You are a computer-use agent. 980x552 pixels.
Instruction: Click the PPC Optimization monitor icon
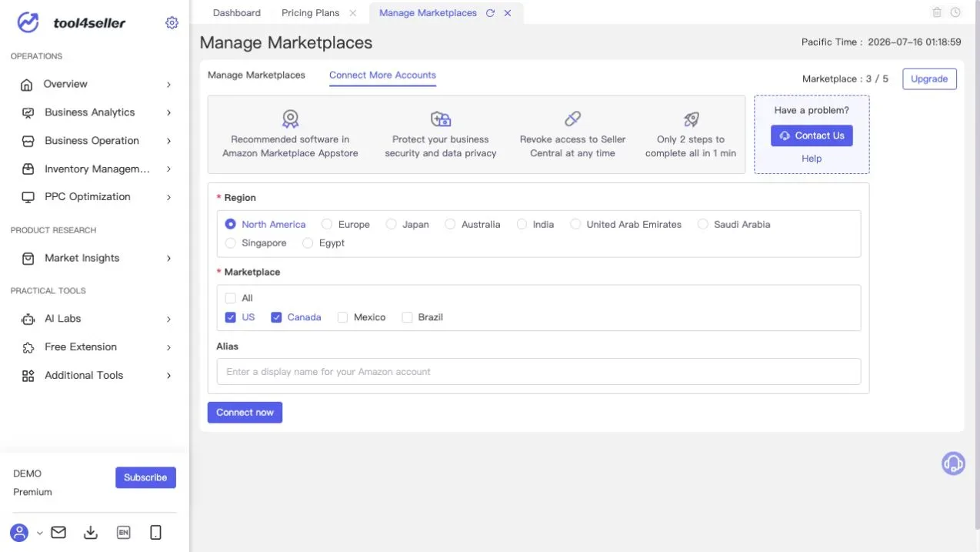point(28,197)
